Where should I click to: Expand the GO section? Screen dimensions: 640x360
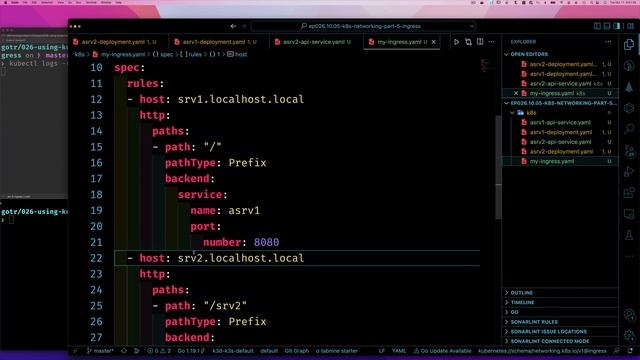click(x=560, y=312)
